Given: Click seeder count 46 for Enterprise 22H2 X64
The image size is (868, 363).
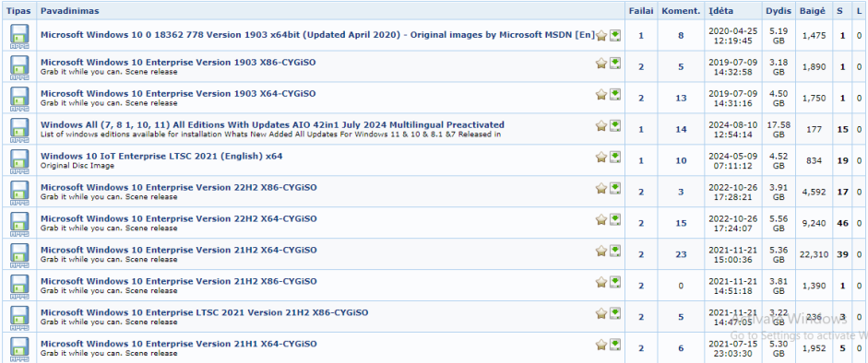Looking at the screenshot, I should [x=842, y=223].
